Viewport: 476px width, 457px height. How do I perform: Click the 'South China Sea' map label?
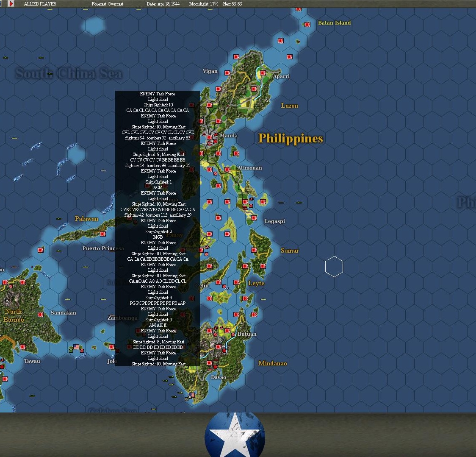(69, 73)
